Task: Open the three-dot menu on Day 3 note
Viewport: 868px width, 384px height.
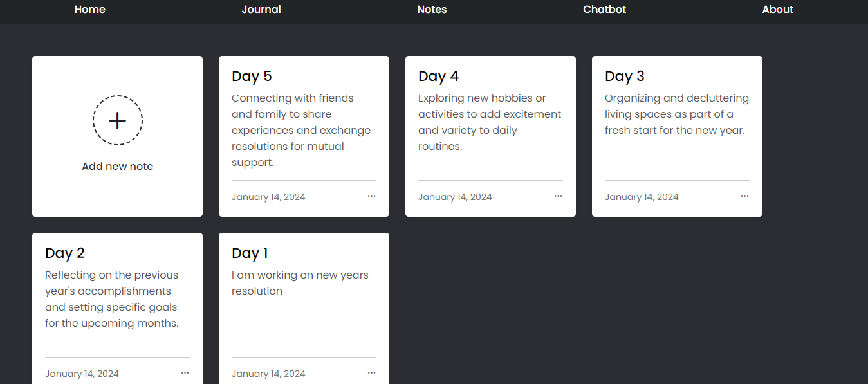Action: pyautogui.click(x=744, y=196)
